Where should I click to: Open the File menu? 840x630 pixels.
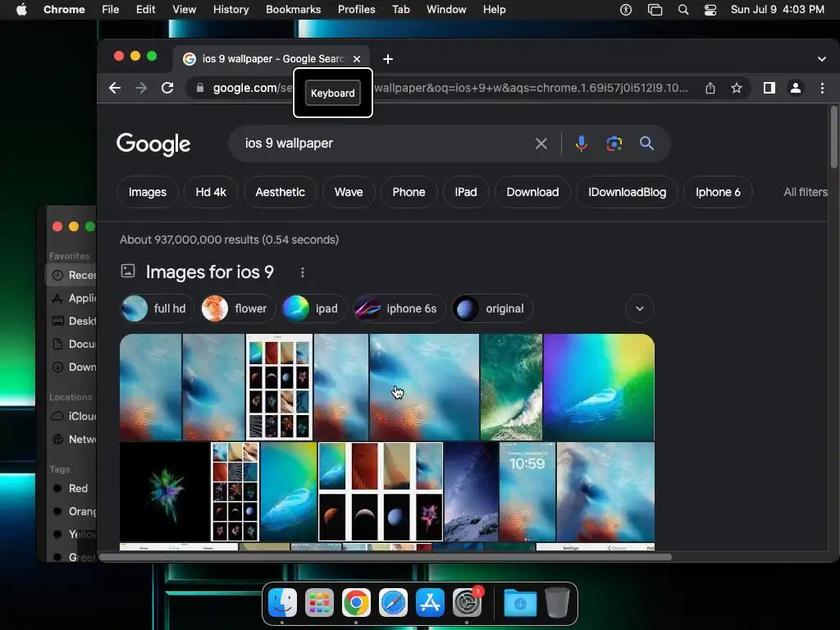[x=111, y=10]
